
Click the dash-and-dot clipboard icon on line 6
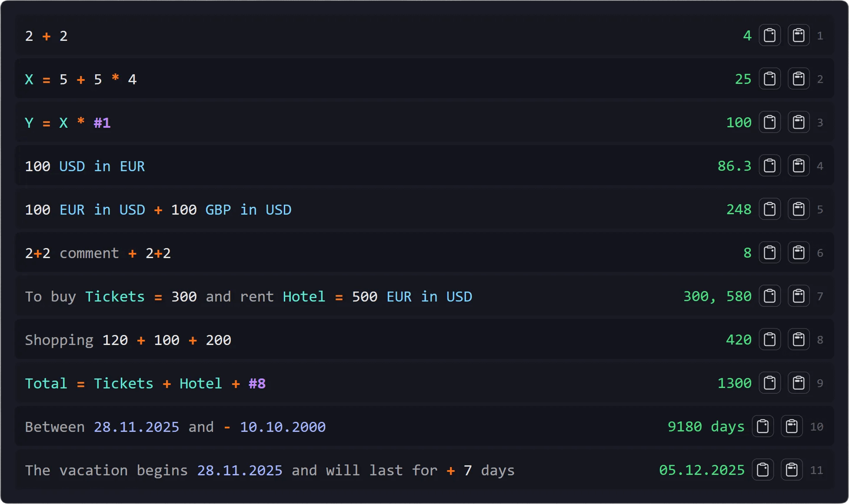click(x=799, y=252)
